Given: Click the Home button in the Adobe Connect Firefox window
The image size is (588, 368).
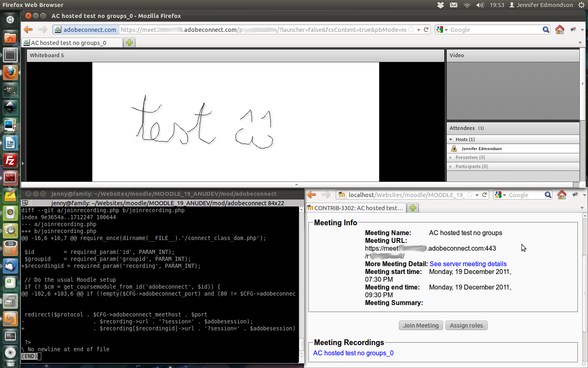Looking at the screenshot, I should 560,29.
